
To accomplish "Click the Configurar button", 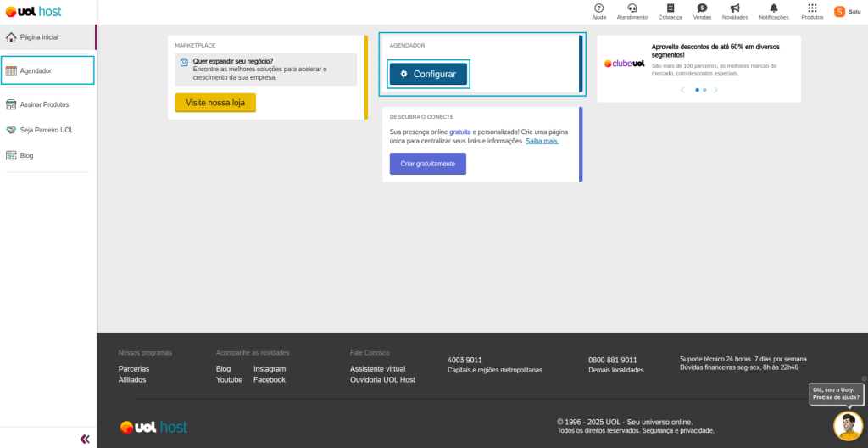I will pos(428,74).
